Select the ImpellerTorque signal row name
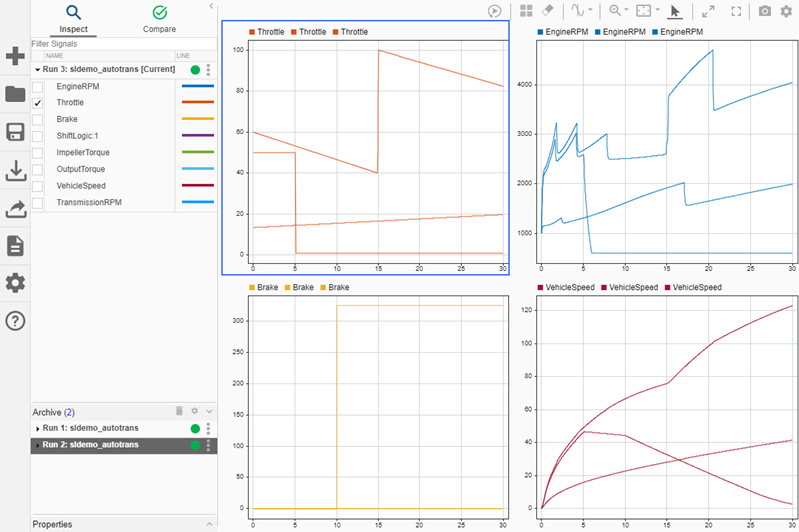 pyautogui.click(x=83, y=153)
